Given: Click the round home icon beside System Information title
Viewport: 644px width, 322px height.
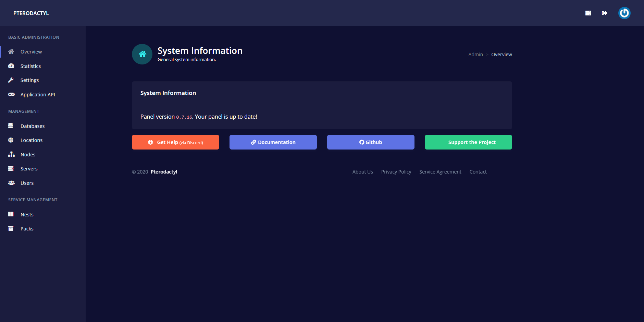Looking at the screenshot, I should point(142,54).
